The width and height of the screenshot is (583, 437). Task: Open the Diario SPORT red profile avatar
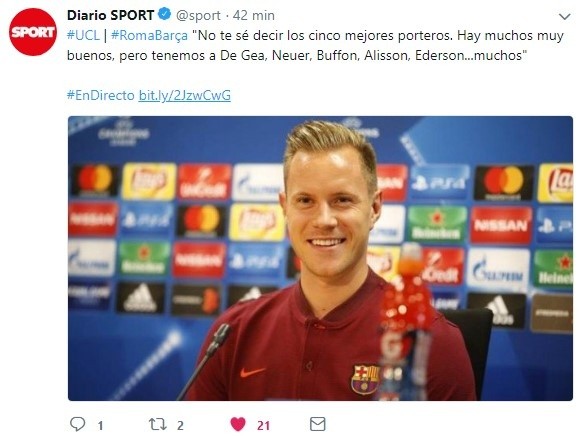[33, 32]
